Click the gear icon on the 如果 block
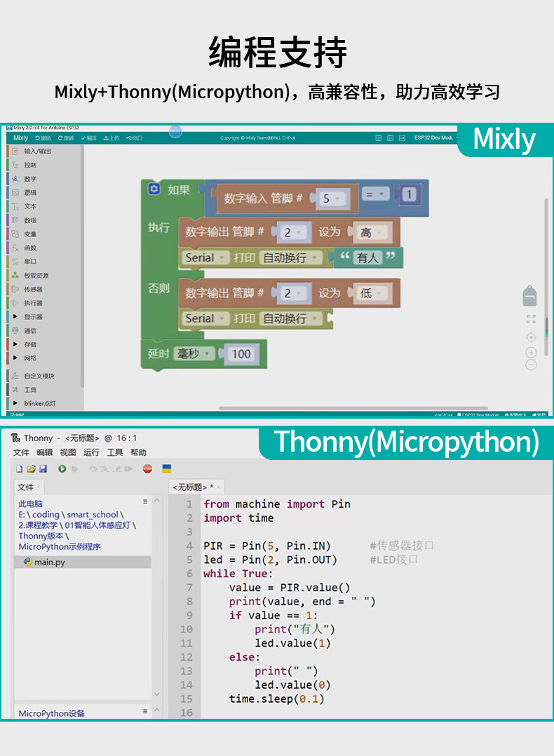554x756 pixels. (154, 189)
